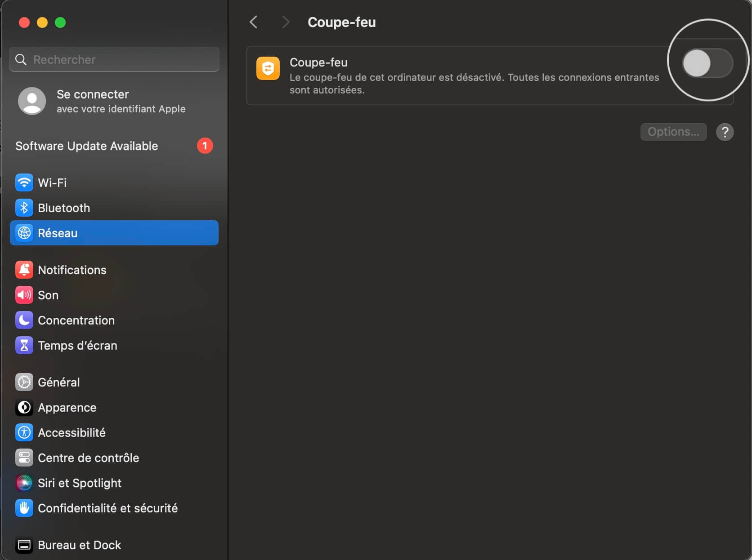The width and height of the screenshot is (752, 560).
Task: Open Confidentialité et sécurité hand icon
Action: [24, 508]
